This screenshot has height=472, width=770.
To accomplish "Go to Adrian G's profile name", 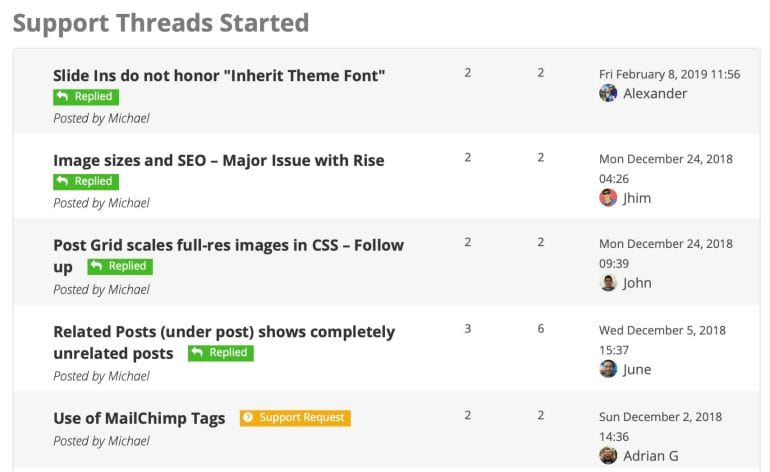I will (651, 456).
